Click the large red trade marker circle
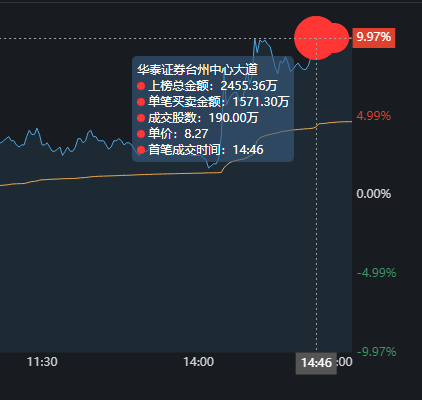Viewport: 422px width, 400px height. coord(316,38)
